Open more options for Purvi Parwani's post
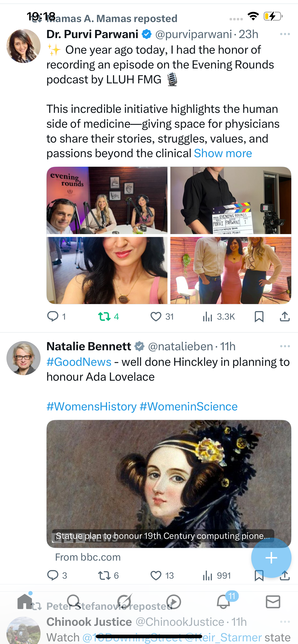The image size is (298, 644). [x=285, y=34]
